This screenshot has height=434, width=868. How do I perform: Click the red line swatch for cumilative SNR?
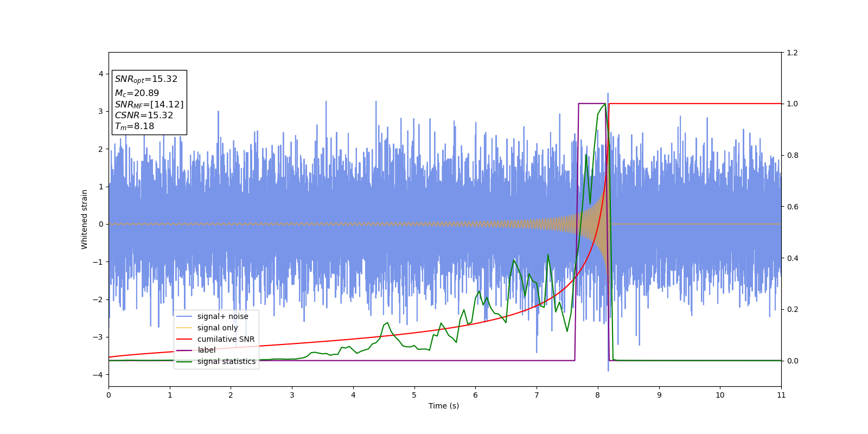184,339
